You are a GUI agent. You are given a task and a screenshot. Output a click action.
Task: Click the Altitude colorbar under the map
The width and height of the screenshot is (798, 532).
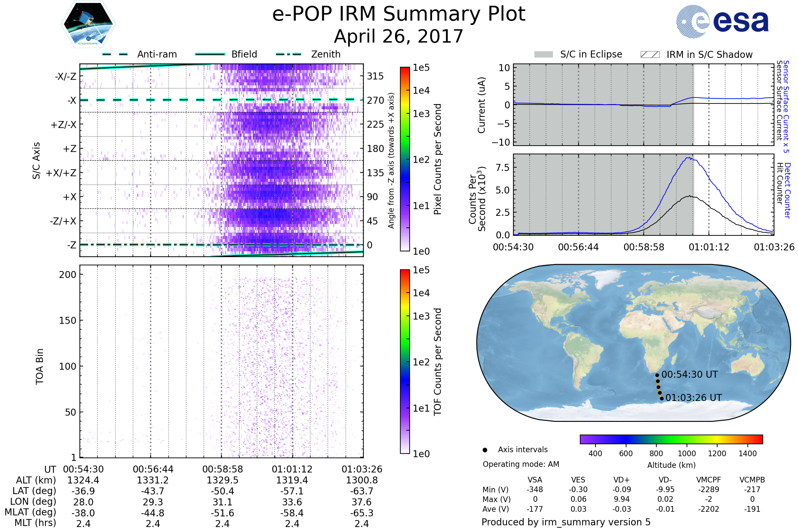click(671, 439)
